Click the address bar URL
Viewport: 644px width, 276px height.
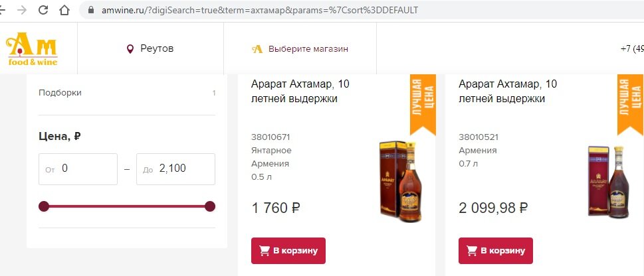(260, 10)
